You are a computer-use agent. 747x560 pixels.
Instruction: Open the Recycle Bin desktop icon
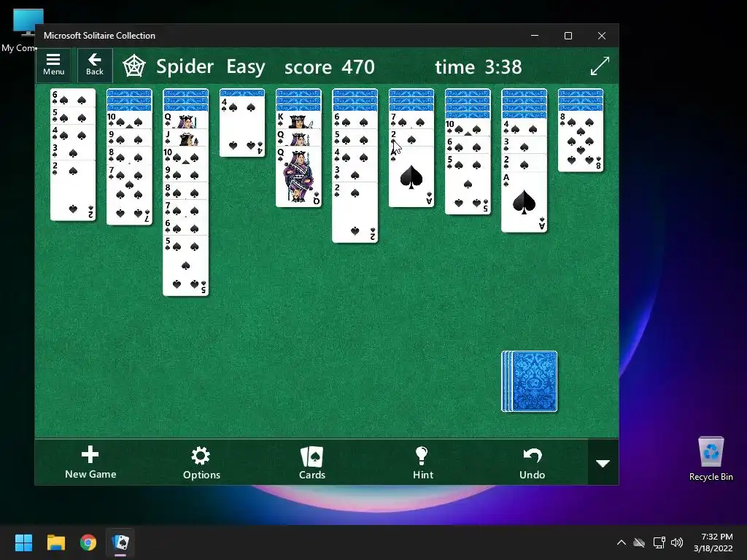pyautogui.click(x=711, y=459)
